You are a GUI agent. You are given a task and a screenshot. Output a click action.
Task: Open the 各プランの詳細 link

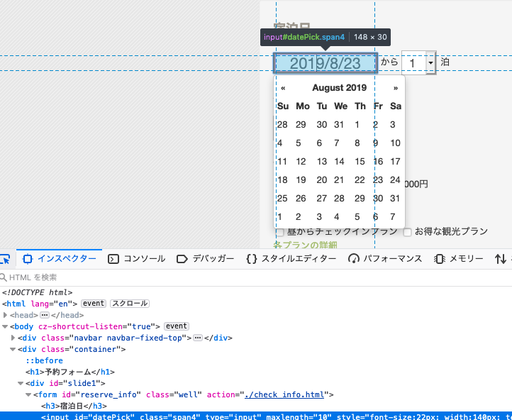click(x=306, y=245)
